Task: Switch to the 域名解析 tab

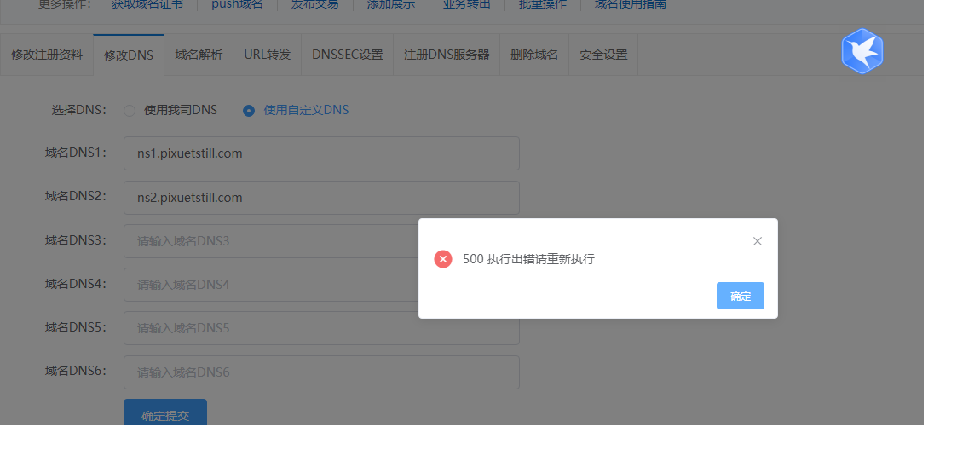Action: tap(199, 55)
